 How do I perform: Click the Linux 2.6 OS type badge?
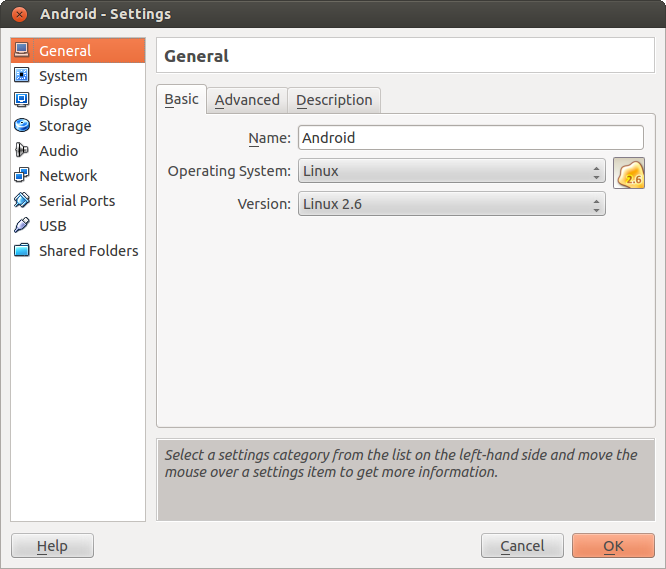click(629, 174)
